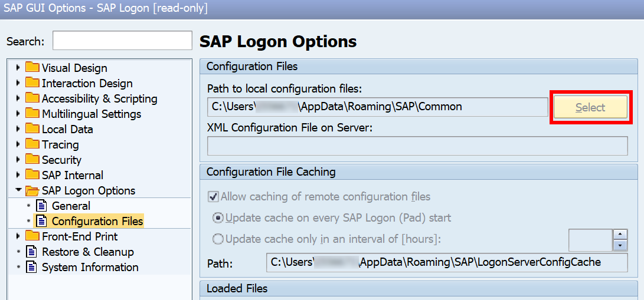Select the Front-End Print tree label
644x300 pixels.
(x=80, y=236)
